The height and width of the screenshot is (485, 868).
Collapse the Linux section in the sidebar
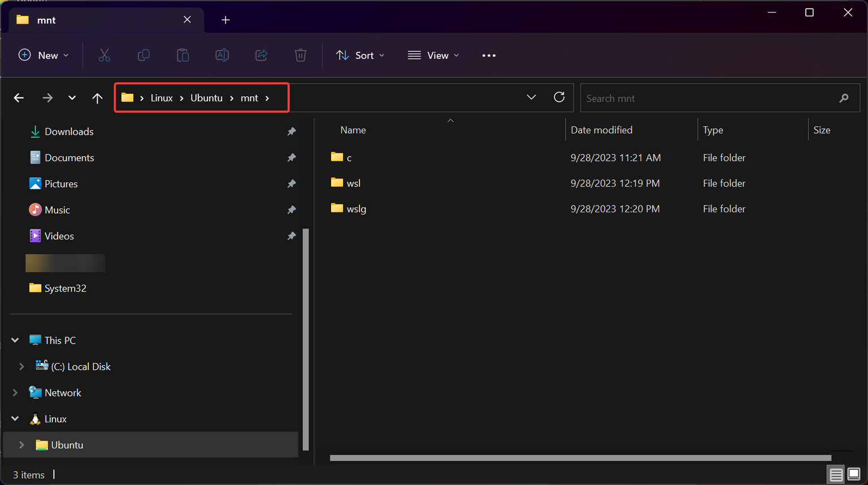coord(15,418)
